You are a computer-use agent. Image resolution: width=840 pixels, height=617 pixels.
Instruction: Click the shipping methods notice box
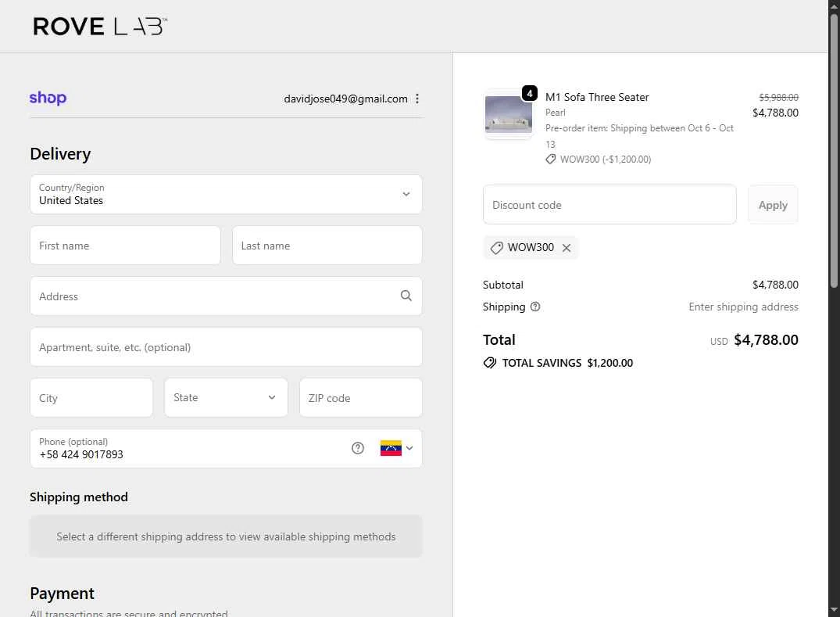click(226, 536)
